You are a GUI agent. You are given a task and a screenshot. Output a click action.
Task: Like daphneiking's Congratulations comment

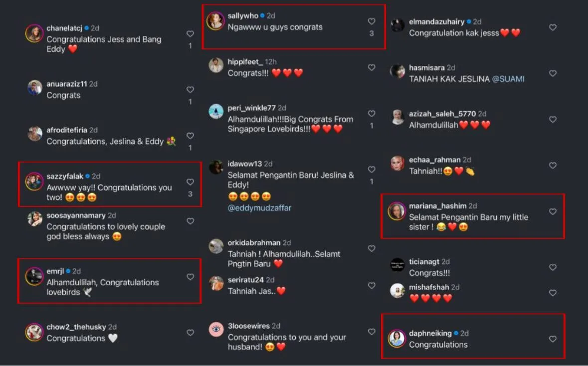coord(553,339)
